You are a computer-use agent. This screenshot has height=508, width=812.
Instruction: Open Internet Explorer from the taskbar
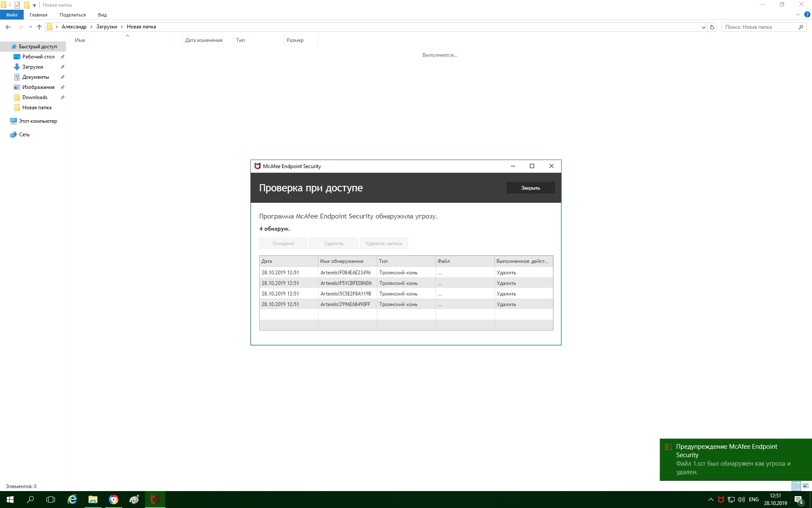(x=72, y=500)
